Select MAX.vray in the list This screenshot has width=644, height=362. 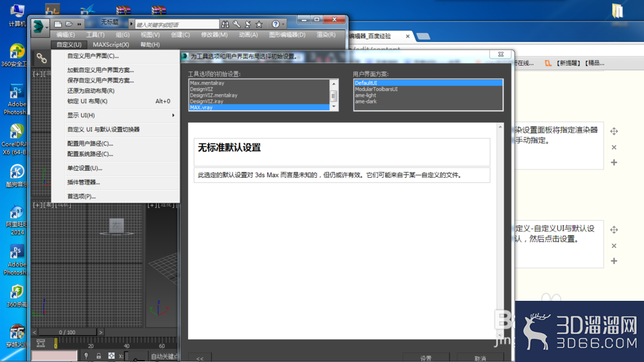[259, 108]
